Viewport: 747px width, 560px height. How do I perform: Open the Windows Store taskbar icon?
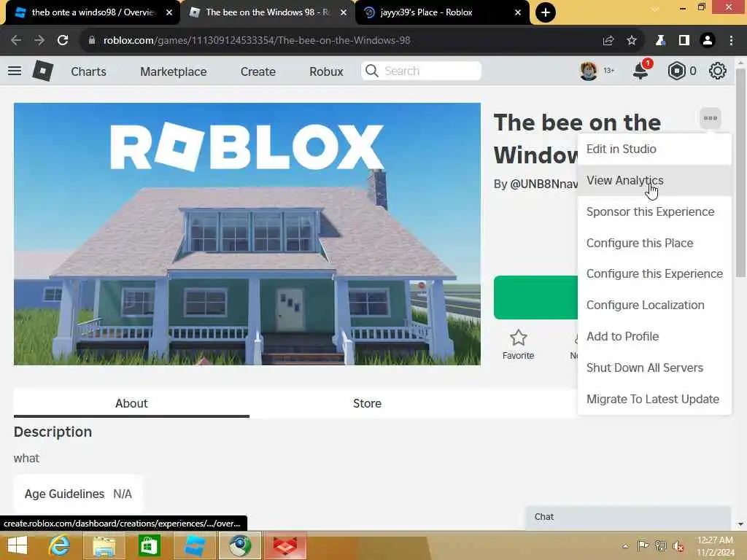tap(149, 545)
